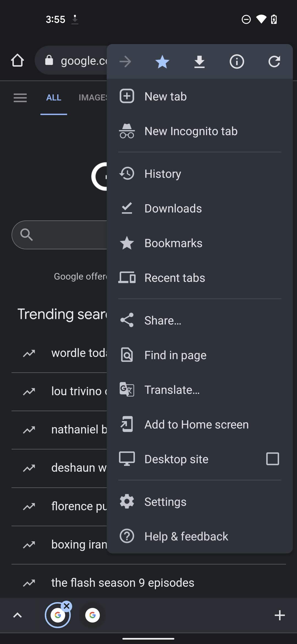
Task: Open the hamburger menu on the Google page
Action: 20,97
